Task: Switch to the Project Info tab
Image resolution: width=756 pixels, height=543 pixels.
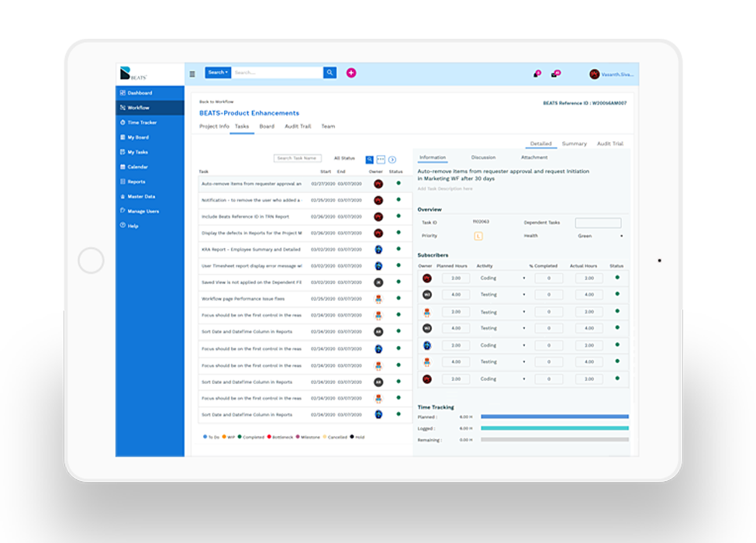Action: pyautogui.click(x=214, y=126)
